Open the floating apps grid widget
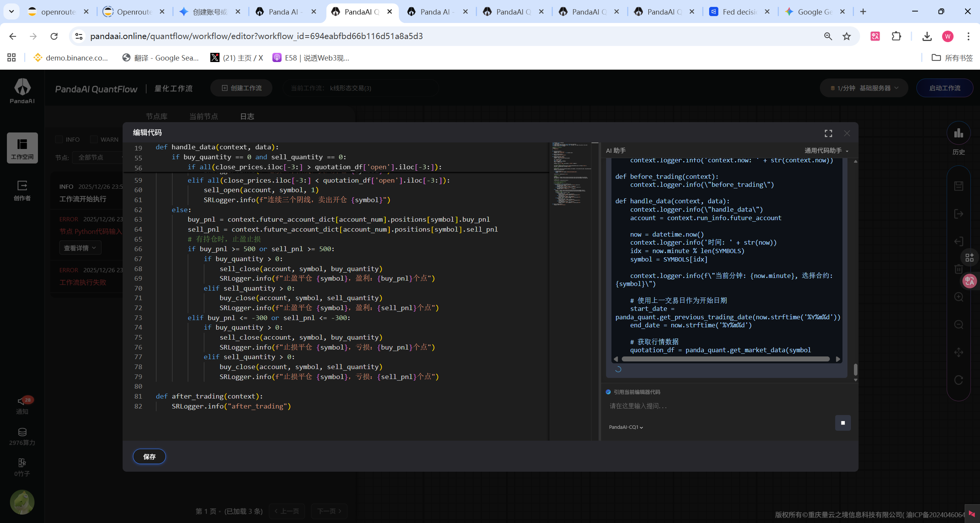 click(x=970, y=257)
